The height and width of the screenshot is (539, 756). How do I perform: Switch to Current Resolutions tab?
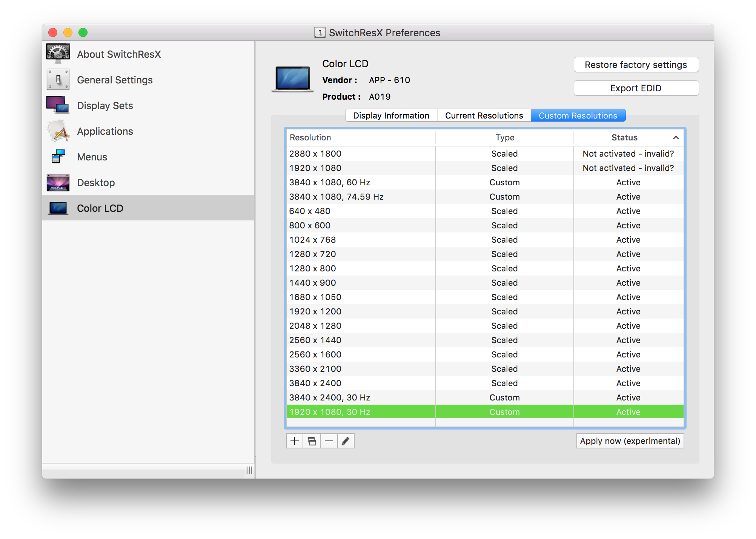point(484,115)
